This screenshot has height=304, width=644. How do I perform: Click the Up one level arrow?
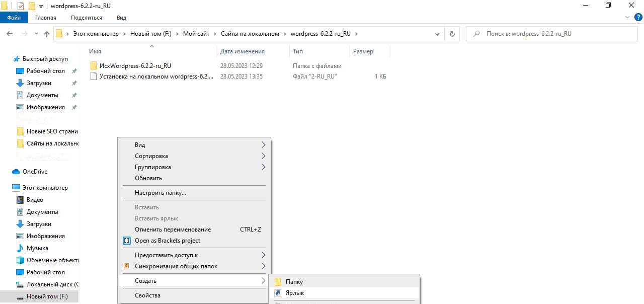47,34
